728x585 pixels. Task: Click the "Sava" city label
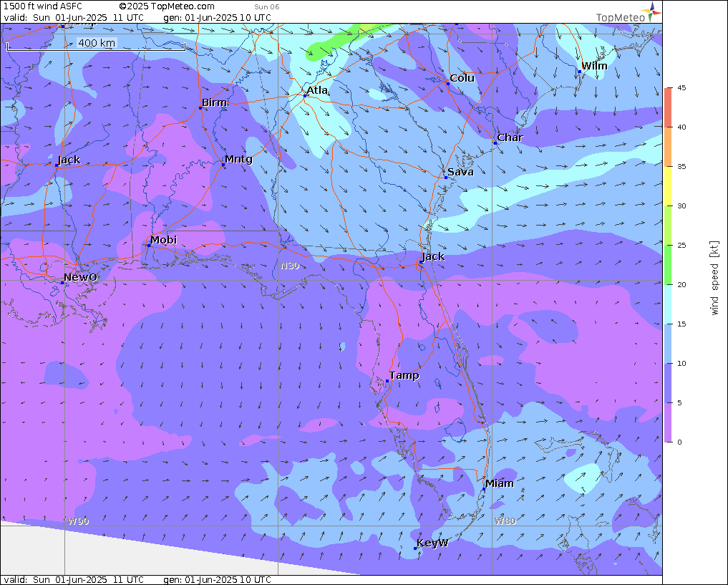point(460,172)
